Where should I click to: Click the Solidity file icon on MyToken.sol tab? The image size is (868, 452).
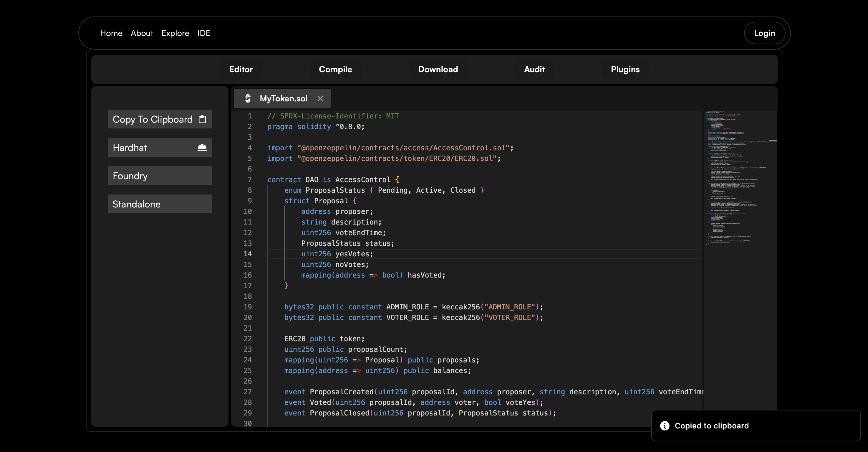[248, 98]
